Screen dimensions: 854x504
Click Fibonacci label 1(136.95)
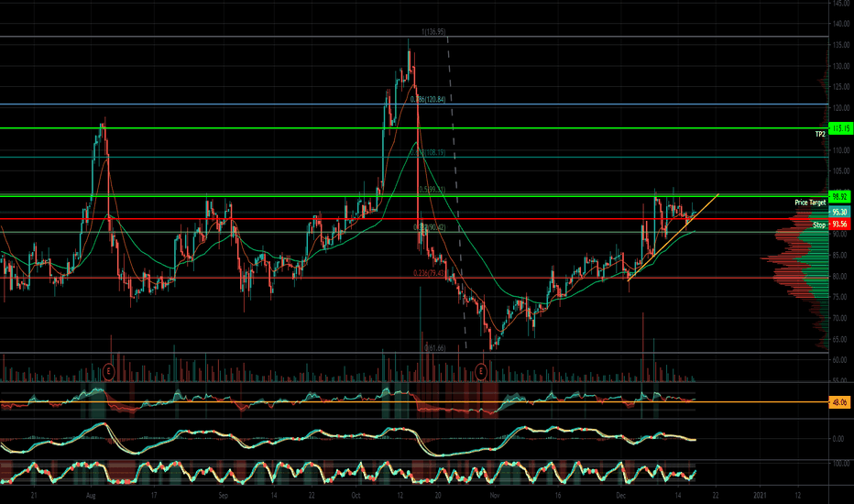[x=433, y=32]
